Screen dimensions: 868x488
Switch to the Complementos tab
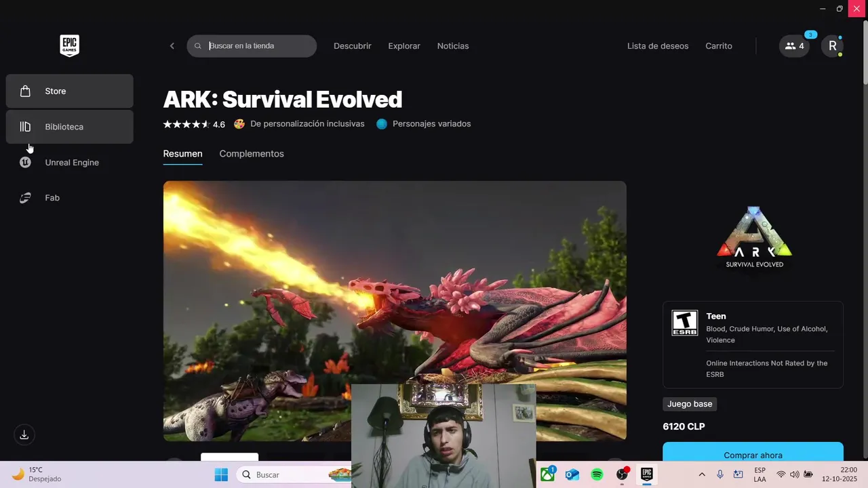(252, 154)
